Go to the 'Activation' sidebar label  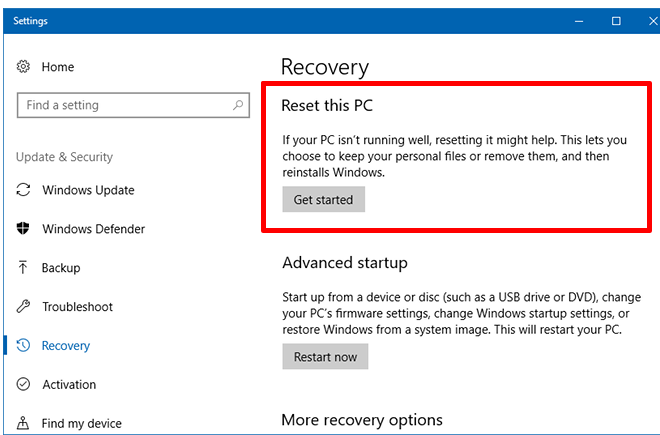[x=69, y=385]
